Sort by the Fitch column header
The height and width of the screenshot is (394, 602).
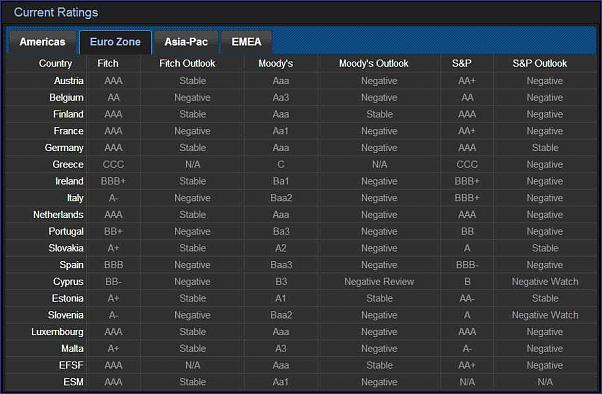click(108, 64)
